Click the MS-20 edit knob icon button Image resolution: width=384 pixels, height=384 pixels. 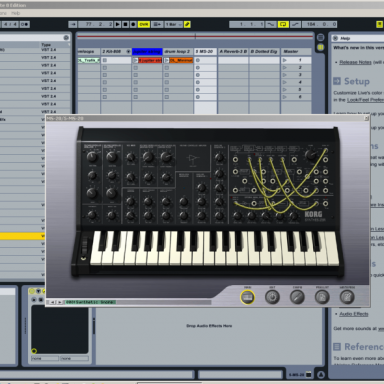click(x=272, y=297)
